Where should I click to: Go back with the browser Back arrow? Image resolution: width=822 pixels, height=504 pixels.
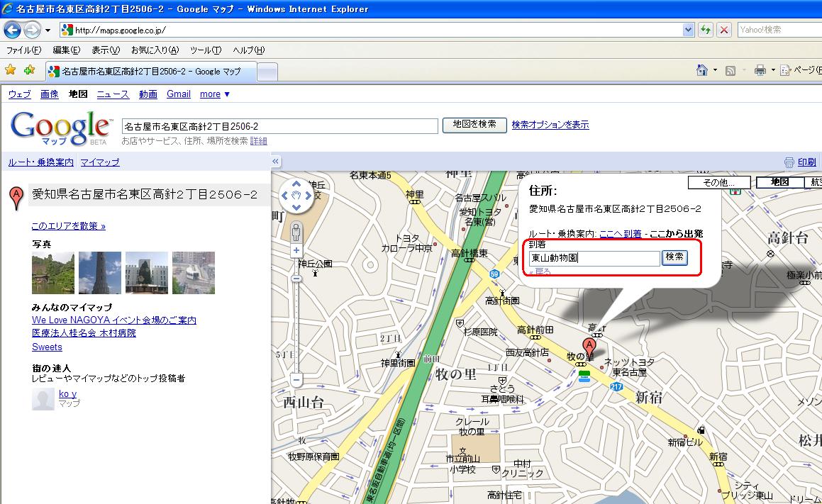[x=13, y=30]
